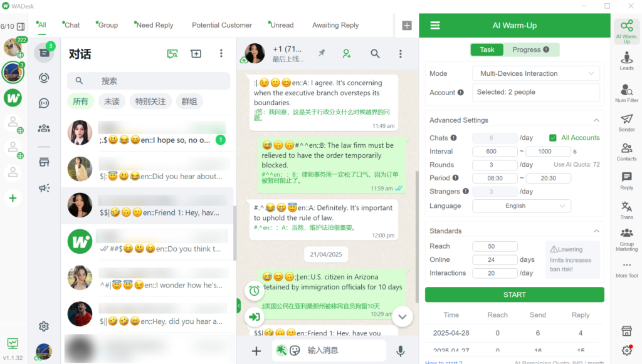642x364 pixels.
Task: Toggle the account list collapse icon
Action: pyautogui.click(x=21, y=26)
